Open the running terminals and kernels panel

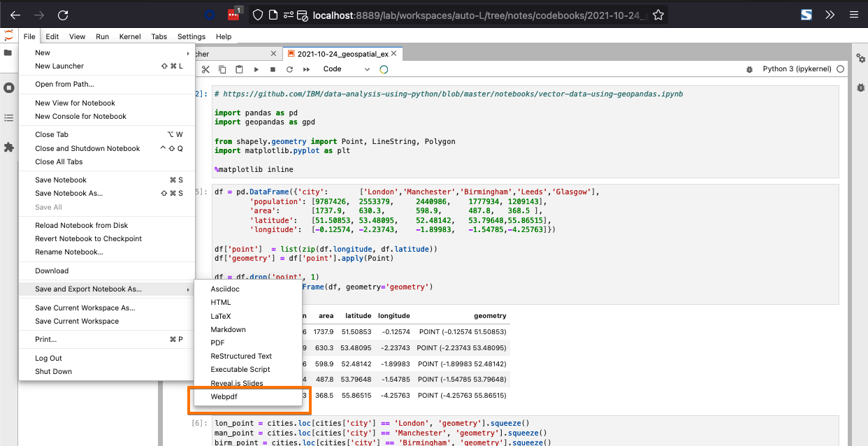point(9,87)
